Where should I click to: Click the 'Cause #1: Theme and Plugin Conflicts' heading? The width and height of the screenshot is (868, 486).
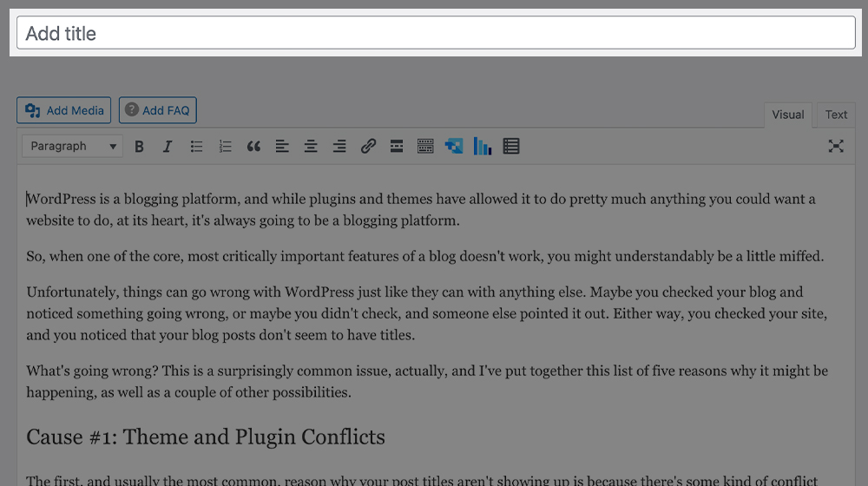206,437
